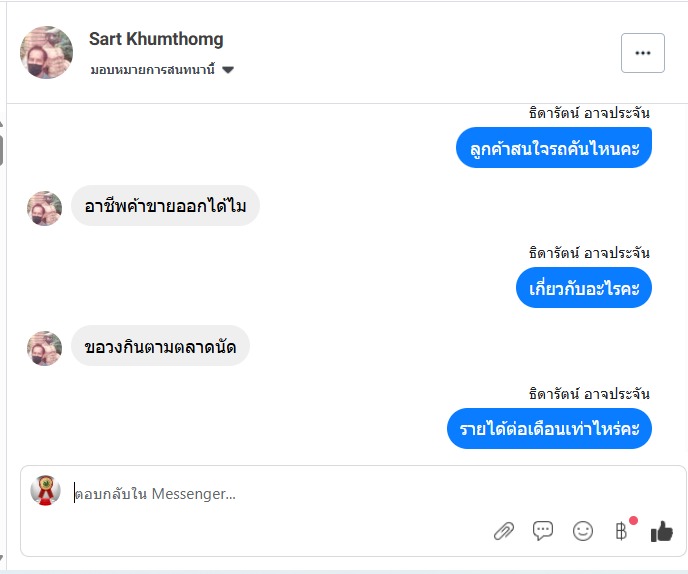Click the page avatar beside reply box
This screenshot has width=688, height=574.
coord(44,491)
